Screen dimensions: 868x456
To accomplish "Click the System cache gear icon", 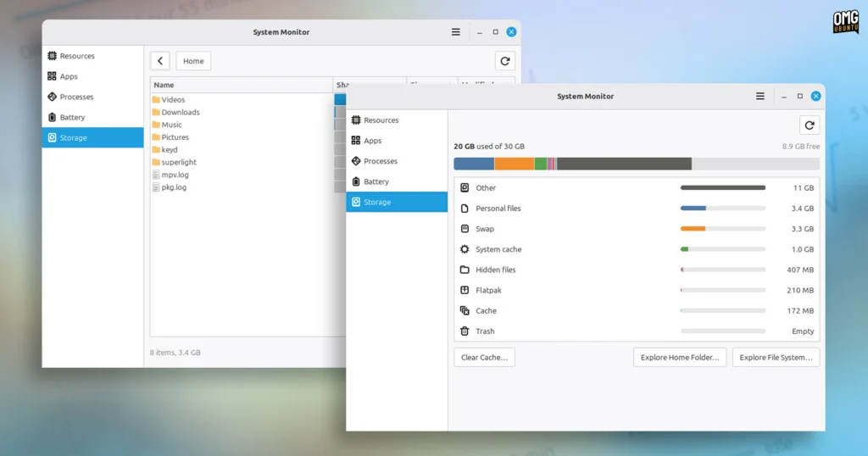I will [x=465, y=249].
